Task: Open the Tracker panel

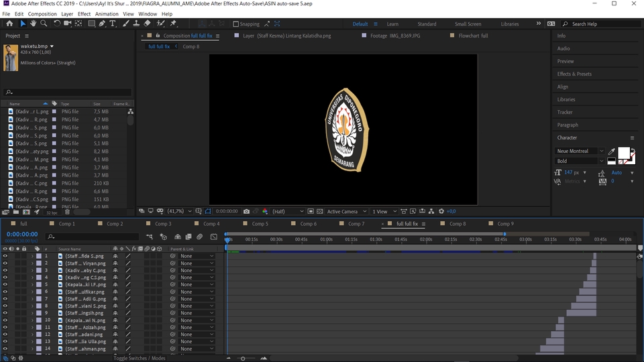Action: click(565, 112)
